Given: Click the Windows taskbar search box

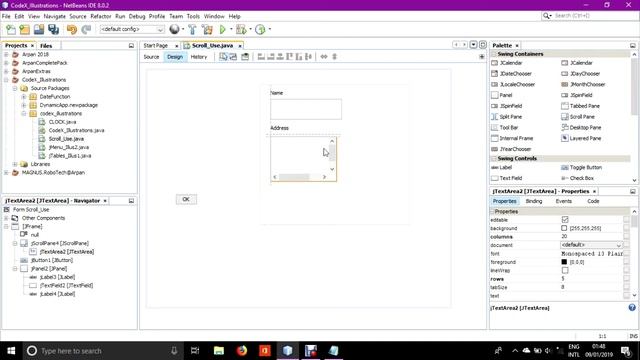Looking at the screenshot, I should point(102,351).
